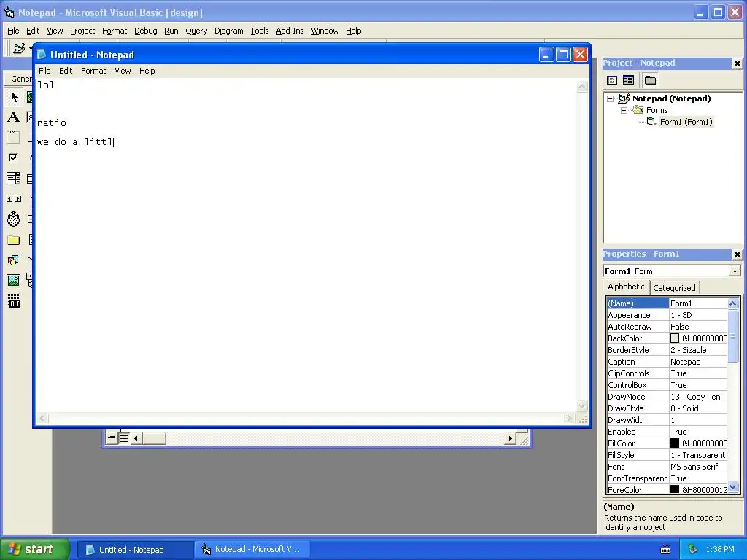
Task: Select the CheckBox control tool
Action: coord(13,157)
